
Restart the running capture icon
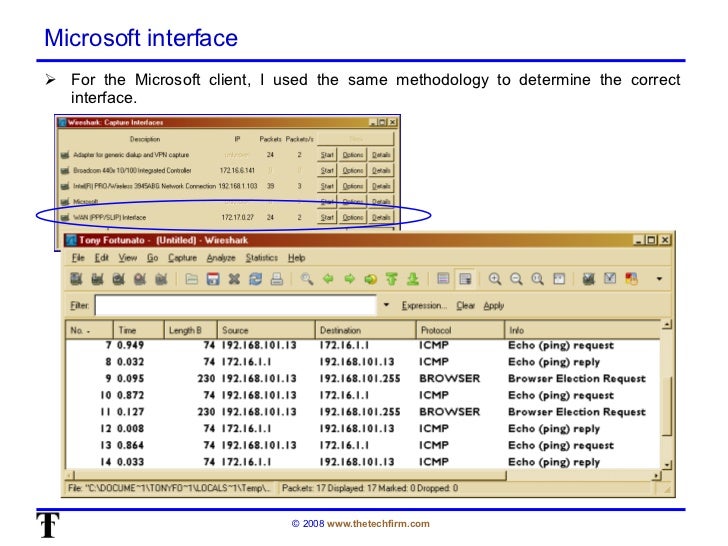pyautogui.click(x=161, y=279)
